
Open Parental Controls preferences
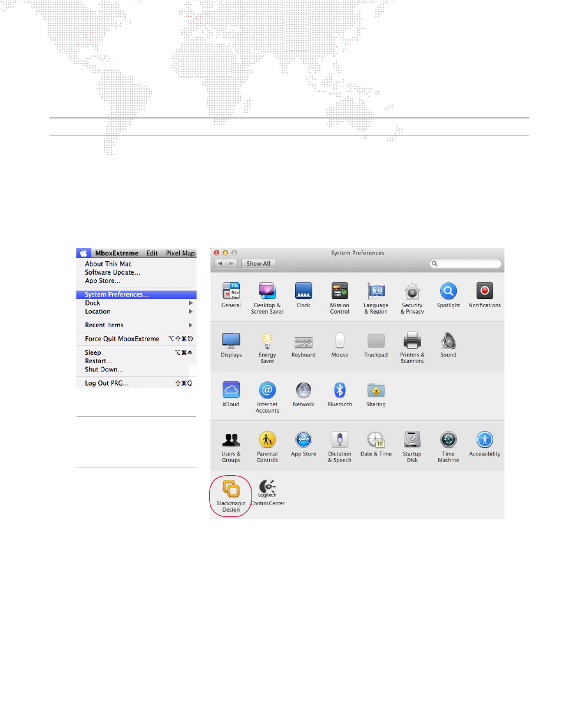pyautogui.click(x=267, y=447)
